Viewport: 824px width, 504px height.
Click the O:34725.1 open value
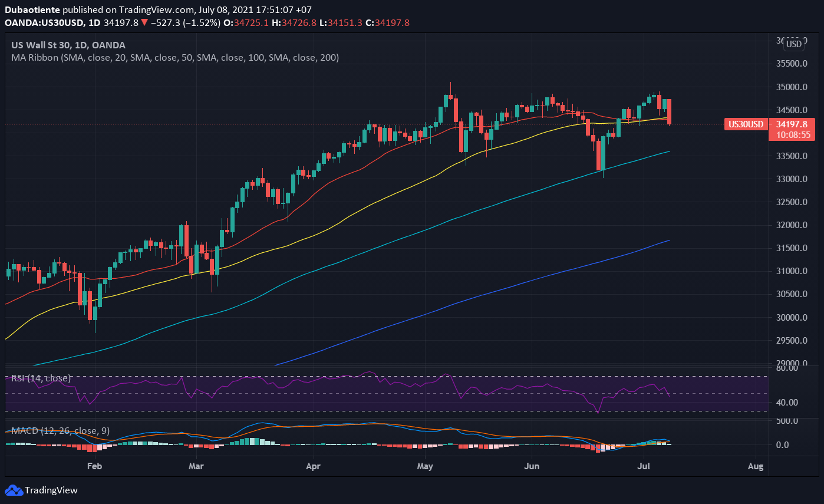(245, 22)
